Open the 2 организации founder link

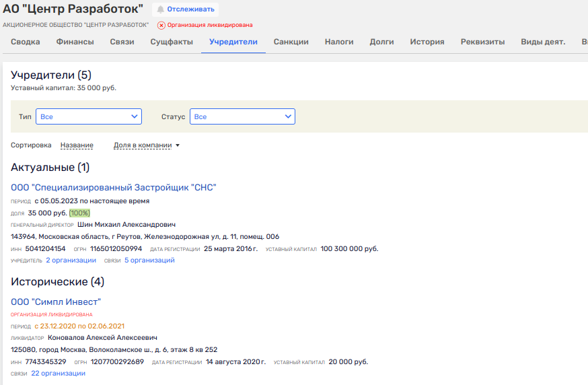click(71, 260)
